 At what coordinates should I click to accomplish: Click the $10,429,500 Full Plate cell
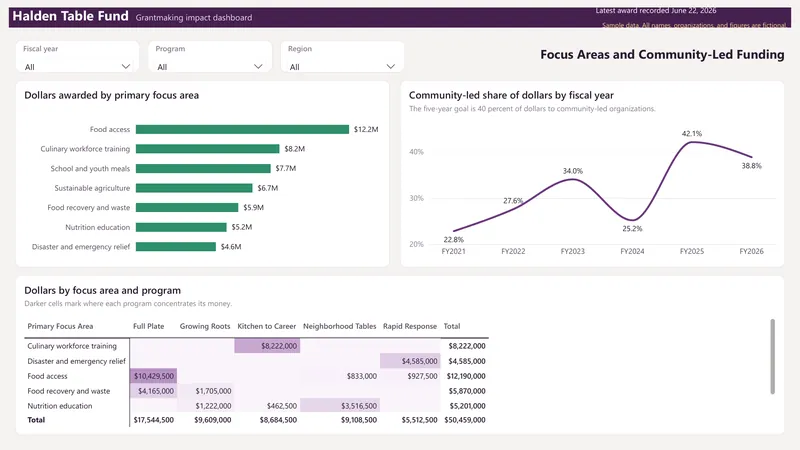(x=154, y=376)
